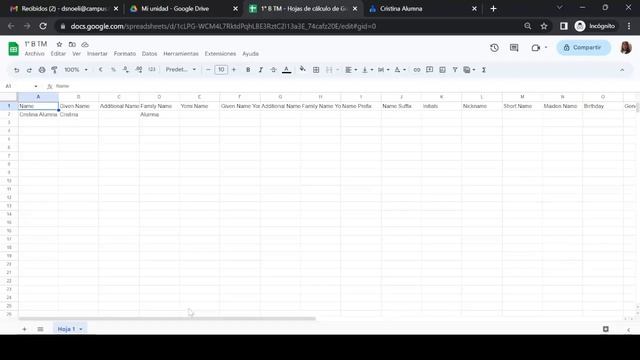This screenshot has width=640, height=360.
Task: Reload the browser page
Action: pos(43,26)
